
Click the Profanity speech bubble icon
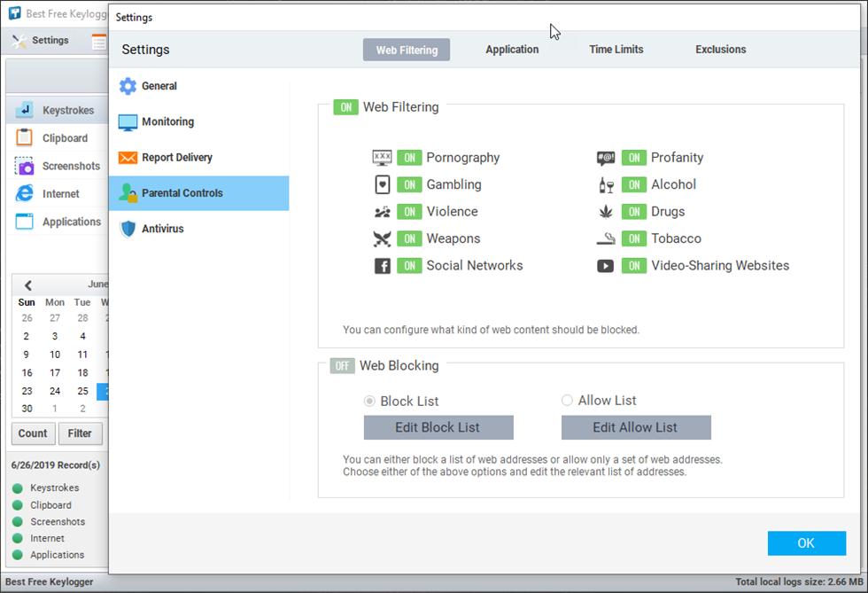pyautogui.click(x=606, y=158)
